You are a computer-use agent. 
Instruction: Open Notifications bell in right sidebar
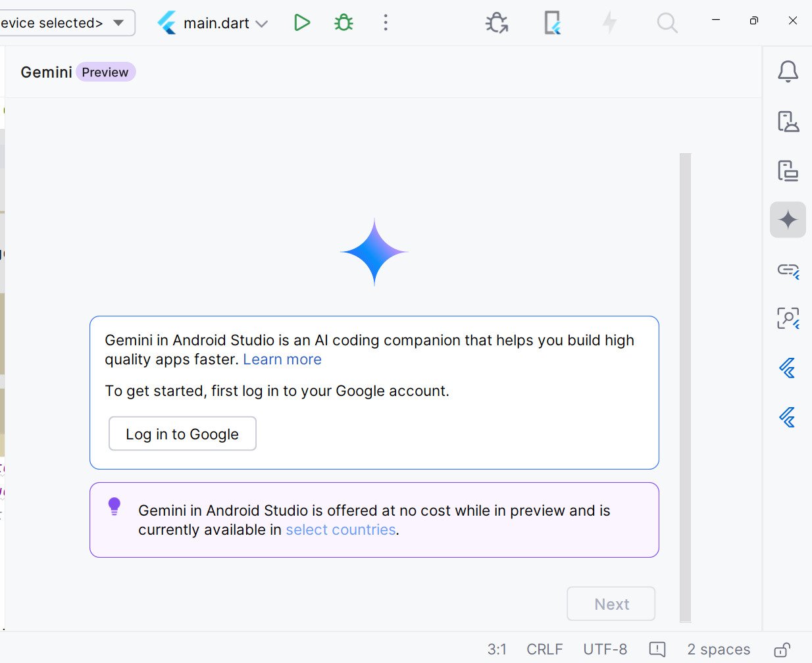pyautogui.click(x=788, y=71)
